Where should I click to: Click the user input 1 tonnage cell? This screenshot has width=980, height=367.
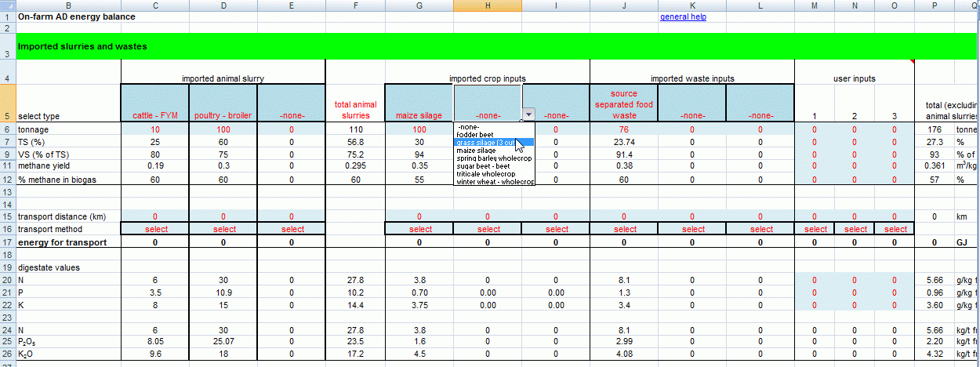tap(815, 129)
